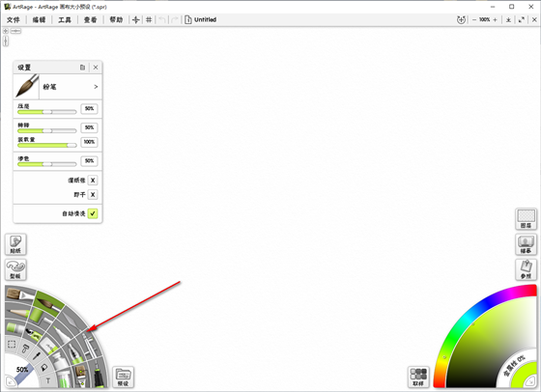Click the 装载量 loading slider
The height and width of the screenshot is (392, 541).
tap(47, 146)
